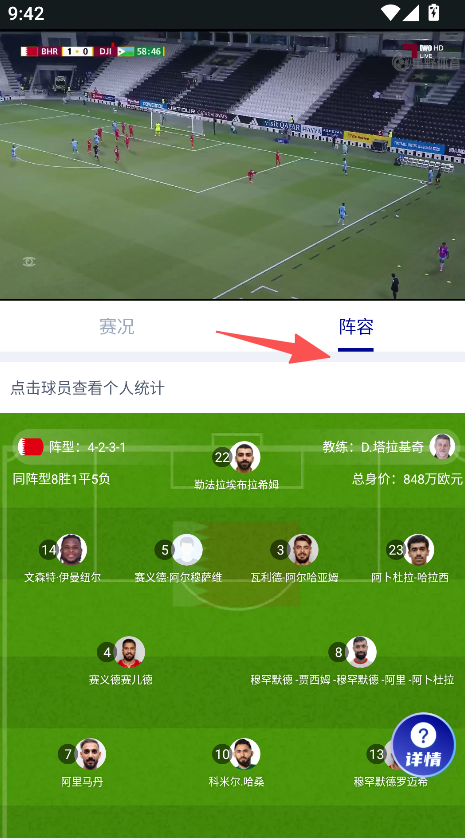Open player 23 阿卜杜拉·哈拉西 avatar
Viewport: 465px width, 840px height.
point(418,550)
